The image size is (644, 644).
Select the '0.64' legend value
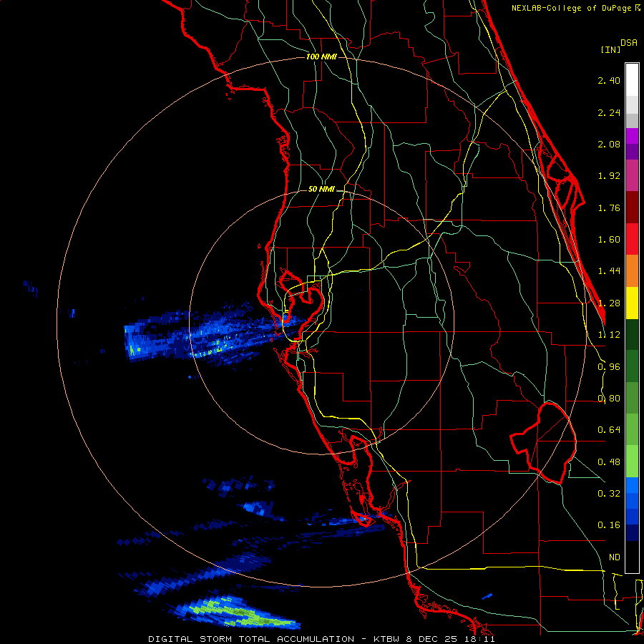(x=609, y=430)
